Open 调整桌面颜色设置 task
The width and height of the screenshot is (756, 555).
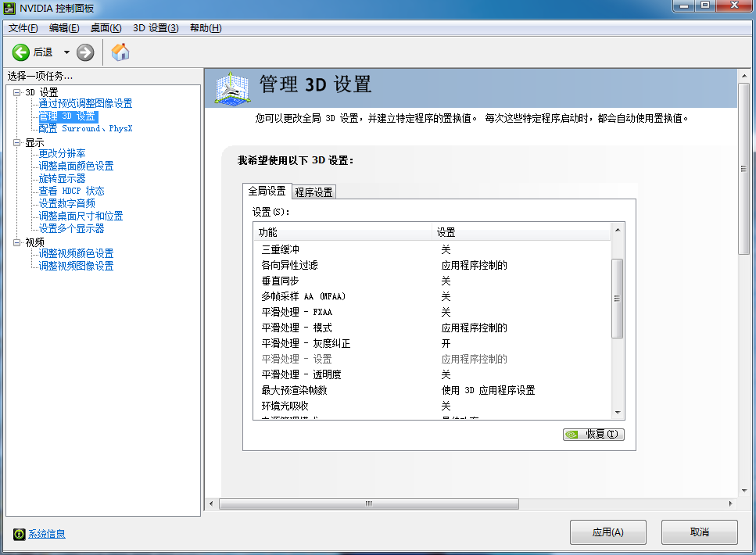(x=76, y=166)
